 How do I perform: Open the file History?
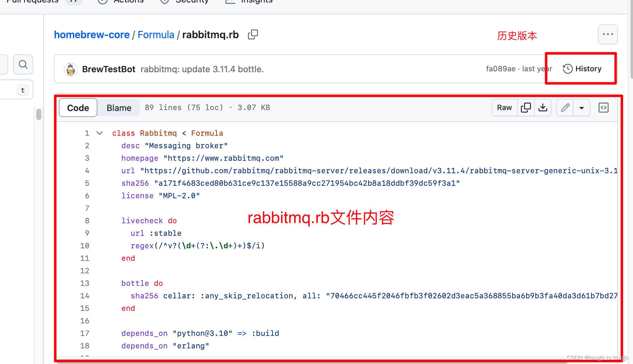coord(582,69)
